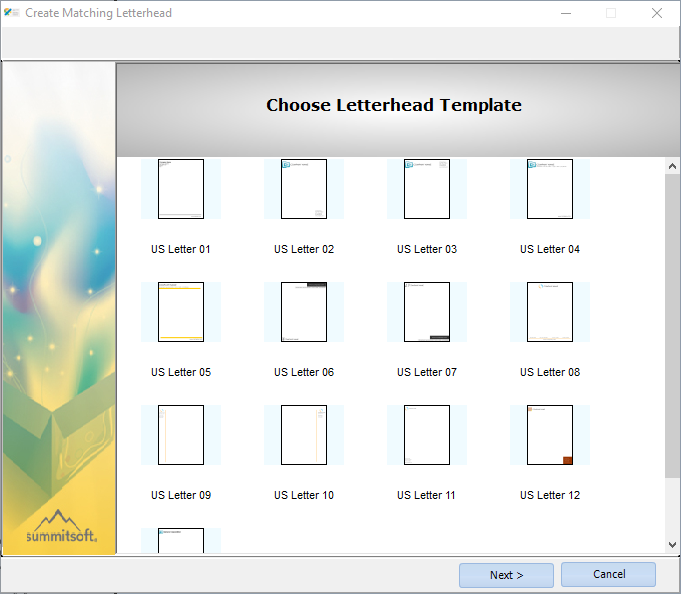
Task: Cancel the letterhead wizard
Action: point(608,574)
